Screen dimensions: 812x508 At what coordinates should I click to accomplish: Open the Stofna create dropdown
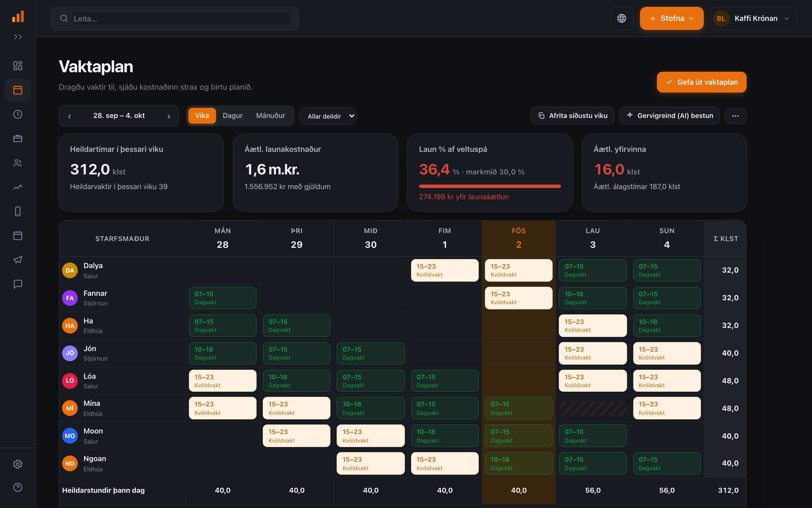tap(671, 18)
